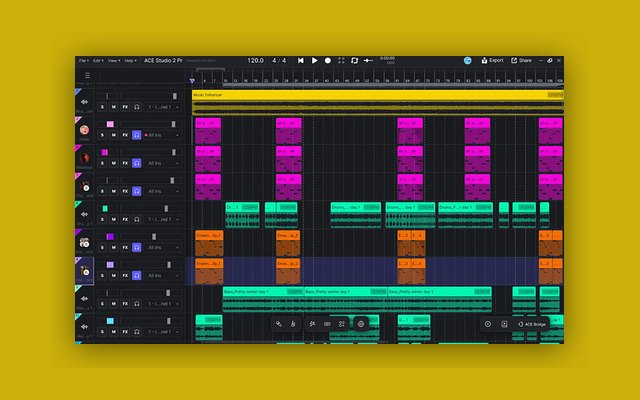Click the hamburger icon above the track list
Viewport: 640px width, 400px height.
tap(87, 76)
